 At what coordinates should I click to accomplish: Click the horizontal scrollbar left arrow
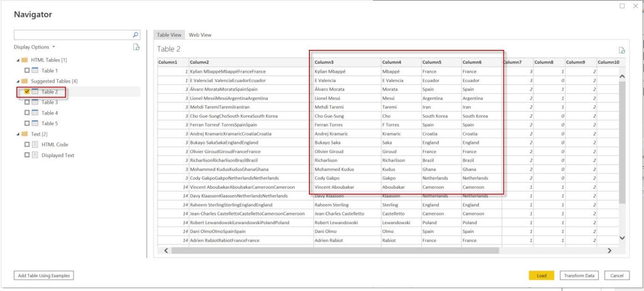tap(166, 251)
